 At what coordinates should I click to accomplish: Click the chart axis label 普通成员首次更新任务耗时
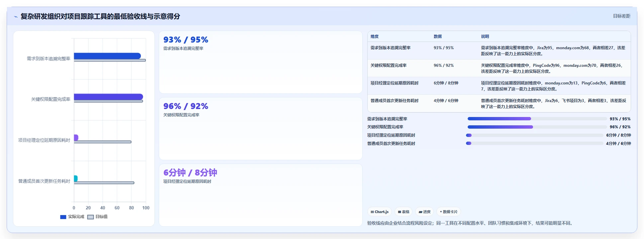[x=44, y=181]
